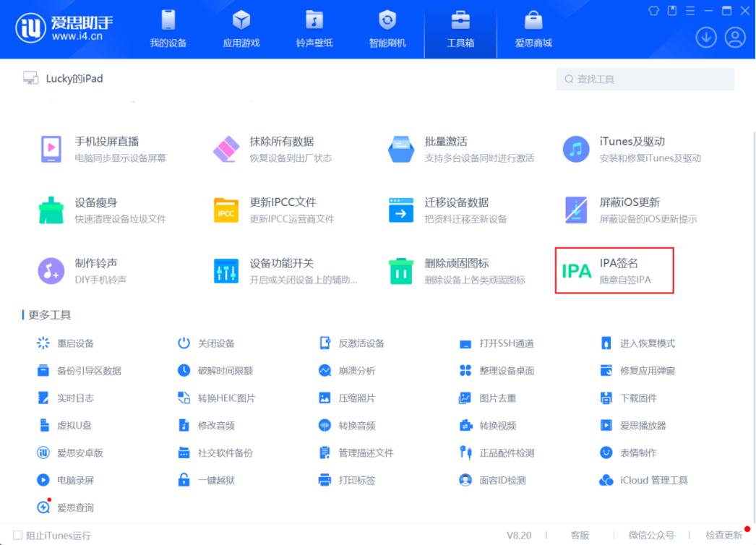Open 修复应用弹窗 tool

(637, 371)
